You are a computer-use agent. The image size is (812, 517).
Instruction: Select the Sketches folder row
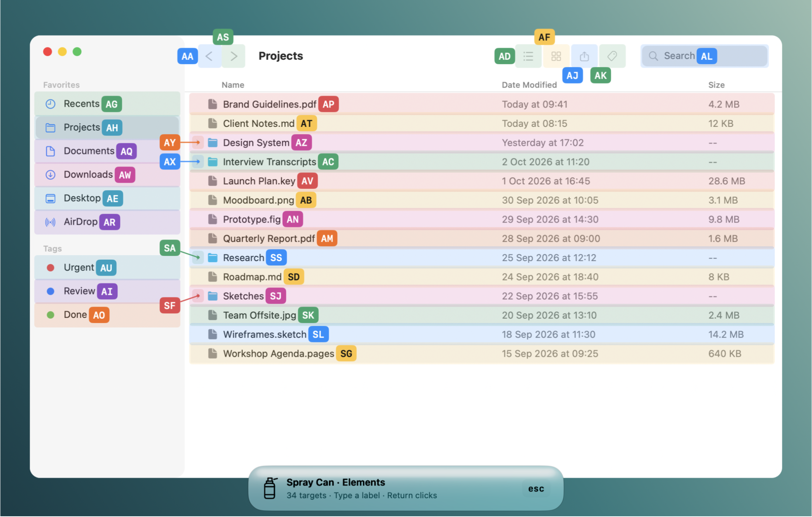(x=482, y=296)
